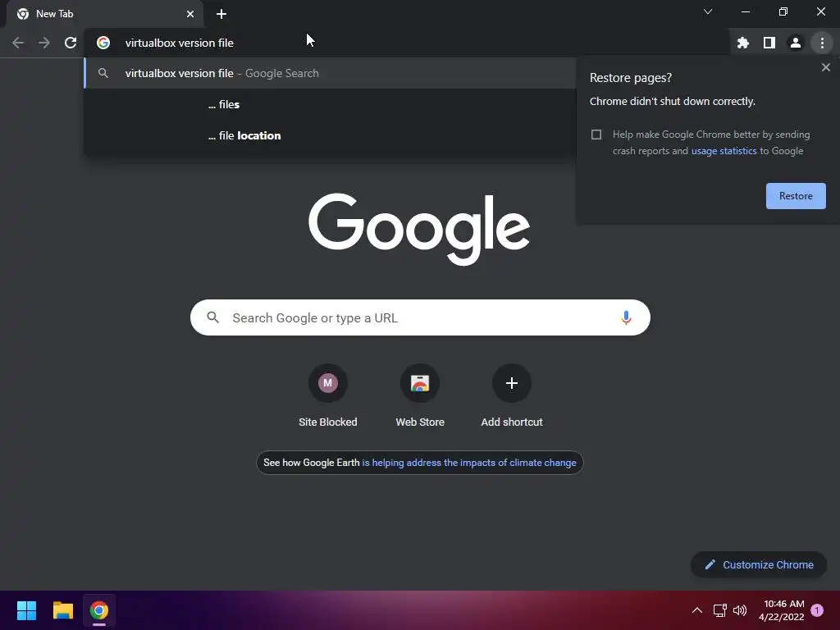Start voice search with microphone icon

(626, 317)
